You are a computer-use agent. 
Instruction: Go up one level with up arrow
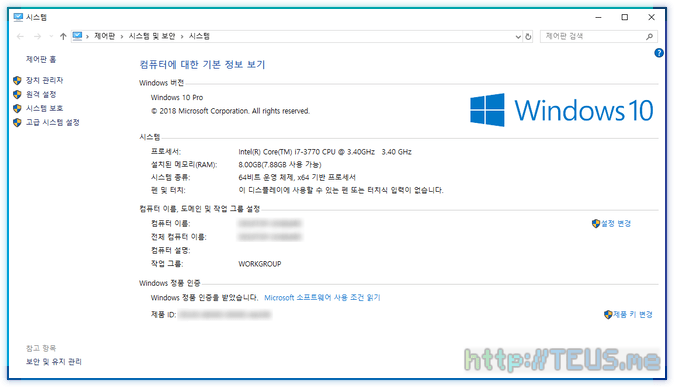[x=63, y=37]
